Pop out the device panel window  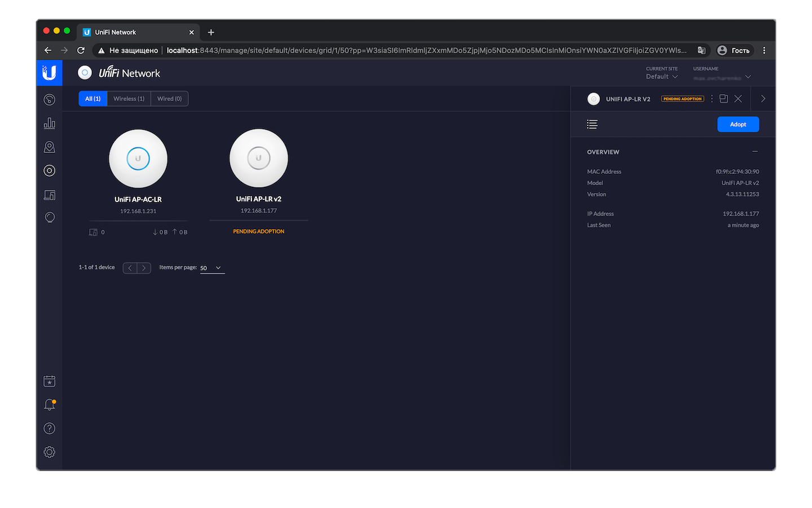[x=723, y=99]
